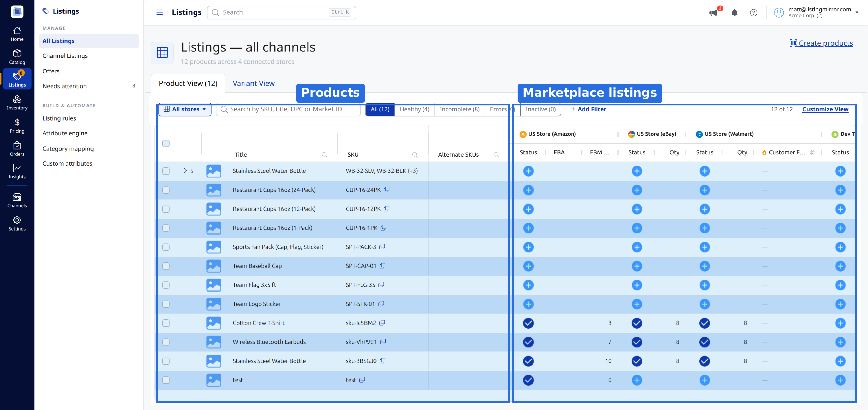Focus the top Search field
The height and width of the screenshot is (410, 868).
coord(281,12)
